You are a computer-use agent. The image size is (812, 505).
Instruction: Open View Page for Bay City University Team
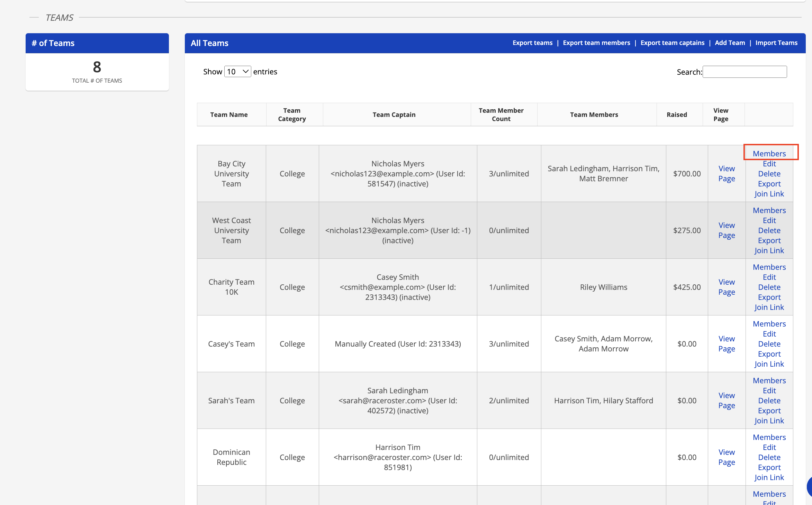coord(727,173)
